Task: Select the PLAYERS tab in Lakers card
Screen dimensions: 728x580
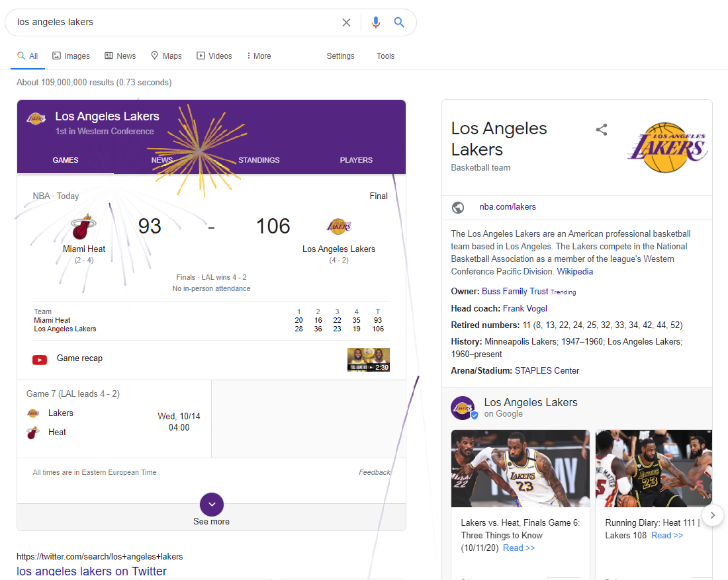Action: [356, 160]
